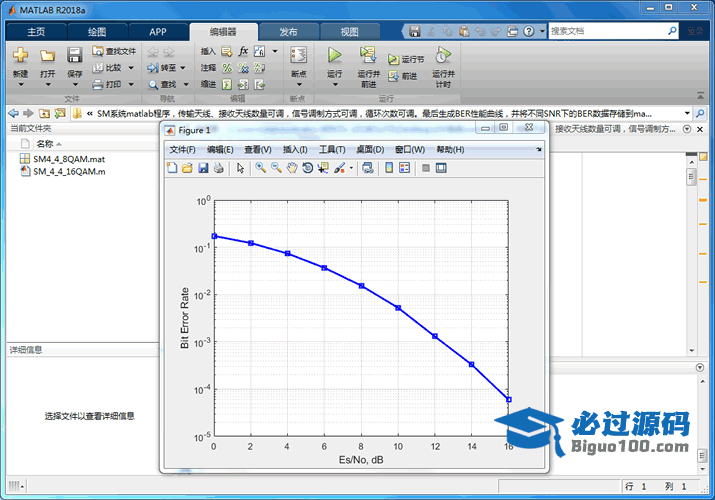Image resolution: width=715 pixels, height=500 pixels.
Task: Click the Save (保存) disk icon
Action: [x=74, y=55]
